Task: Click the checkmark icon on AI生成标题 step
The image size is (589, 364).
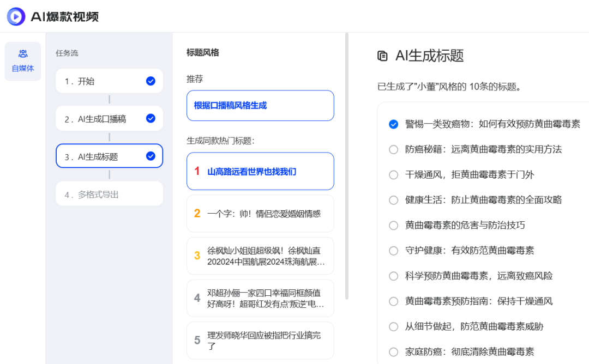Action: pos(151,156)
